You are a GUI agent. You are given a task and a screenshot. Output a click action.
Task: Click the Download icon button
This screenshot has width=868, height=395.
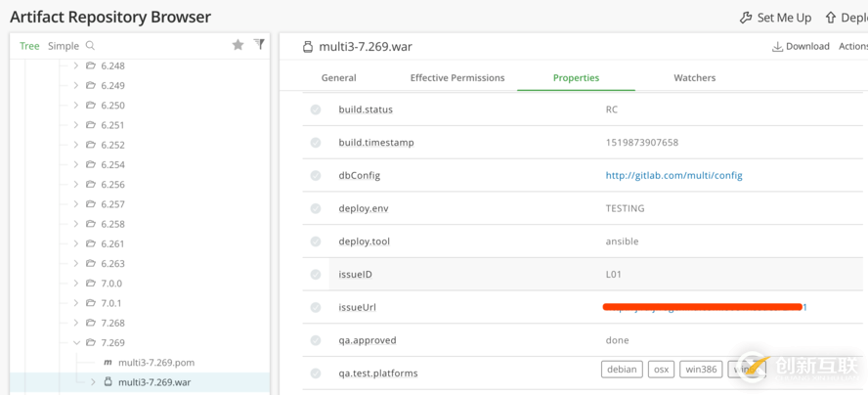pos(778,46)
